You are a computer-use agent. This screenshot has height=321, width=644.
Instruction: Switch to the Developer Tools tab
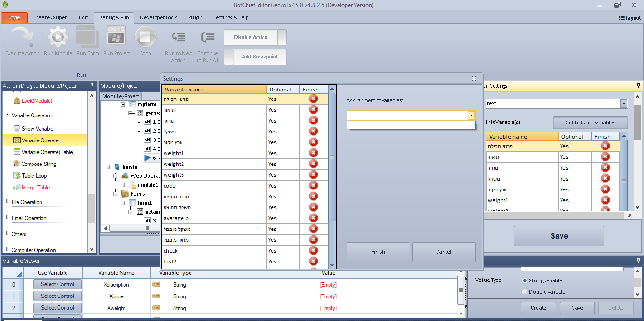tap(158, 17)
